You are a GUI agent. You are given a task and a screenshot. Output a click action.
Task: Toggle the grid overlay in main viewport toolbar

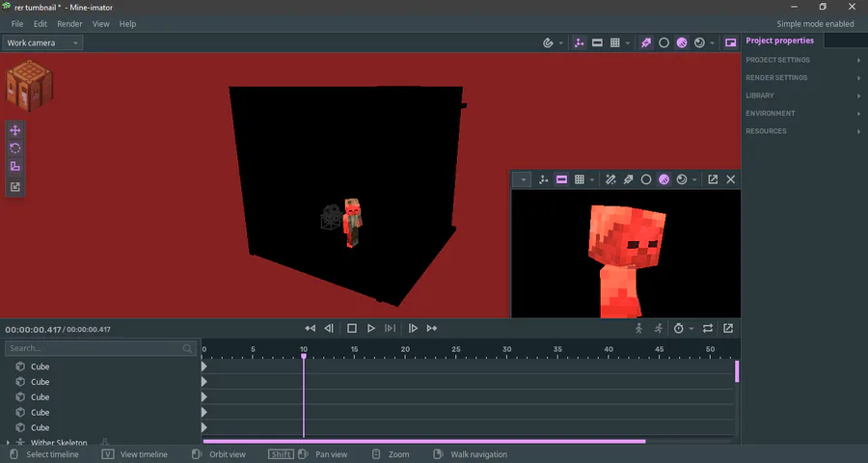click(614, 42)
